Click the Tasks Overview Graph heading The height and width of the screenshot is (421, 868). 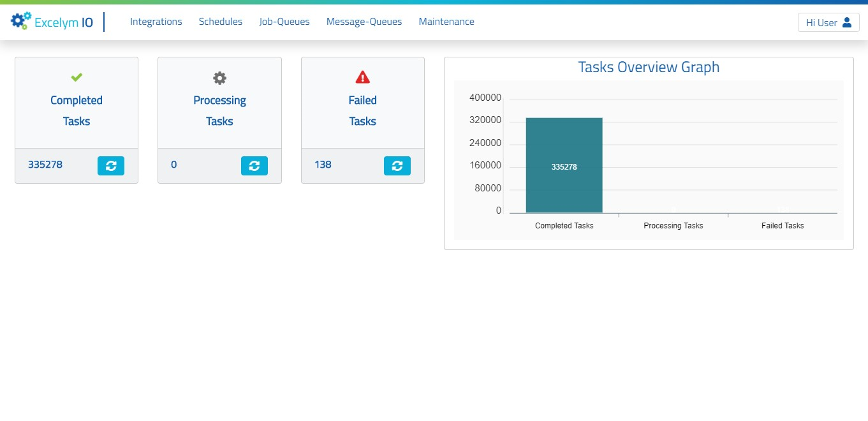tap(649, 67)
